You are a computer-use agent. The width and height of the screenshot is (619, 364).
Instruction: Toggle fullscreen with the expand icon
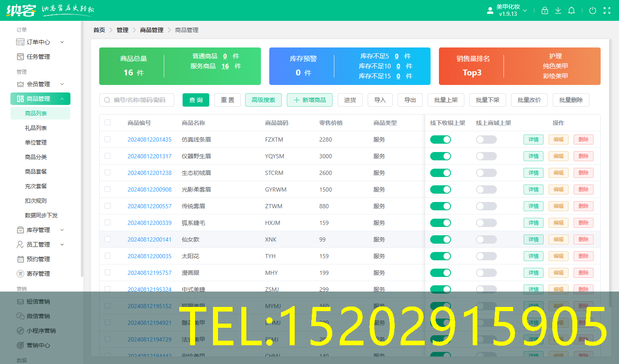pos(607,10)
